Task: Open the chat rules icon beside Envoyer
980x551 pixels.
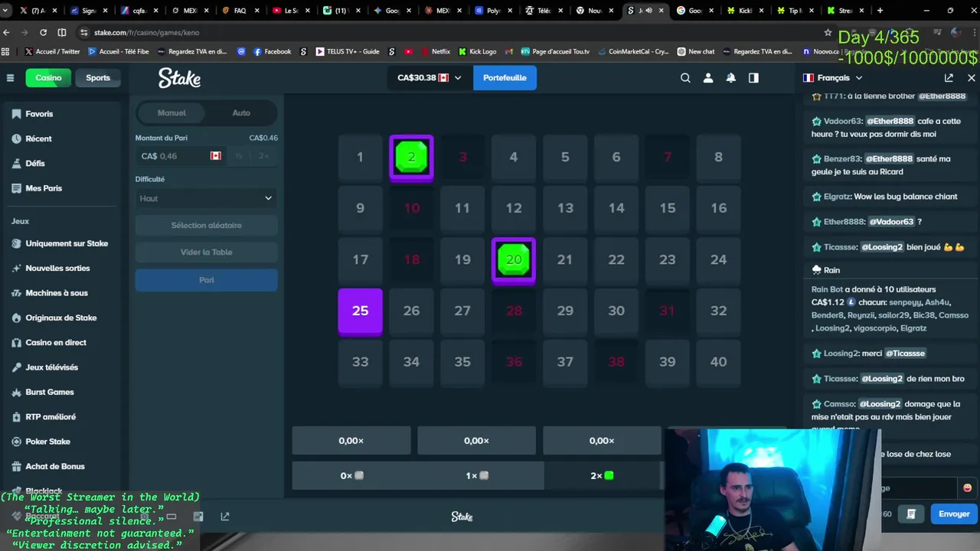Action: [x=911, y=514]
